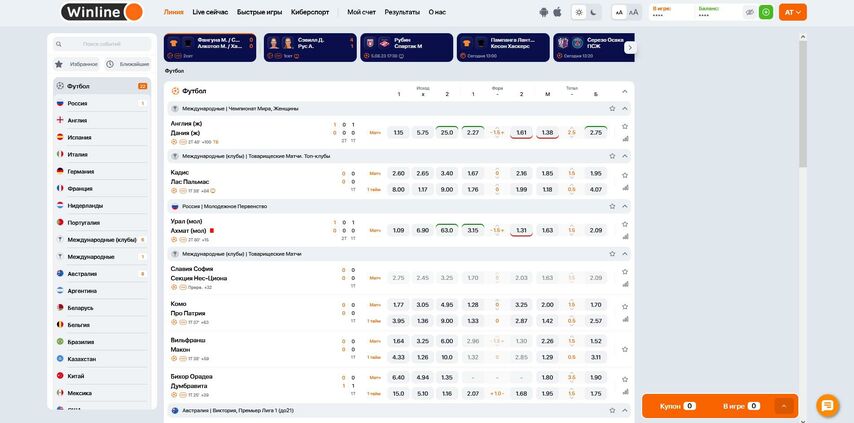This screenshot has width=854, height=423.
Task: Select Англия in the sidebar
Action: [102, 120]
